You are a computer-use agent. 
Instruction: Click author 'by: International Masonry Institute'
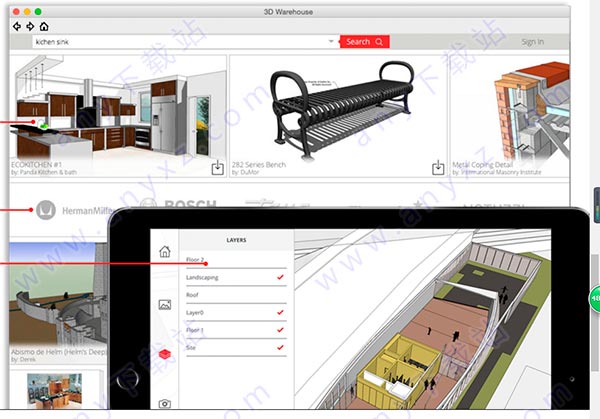pyautogui.click(x=497, y=173)
